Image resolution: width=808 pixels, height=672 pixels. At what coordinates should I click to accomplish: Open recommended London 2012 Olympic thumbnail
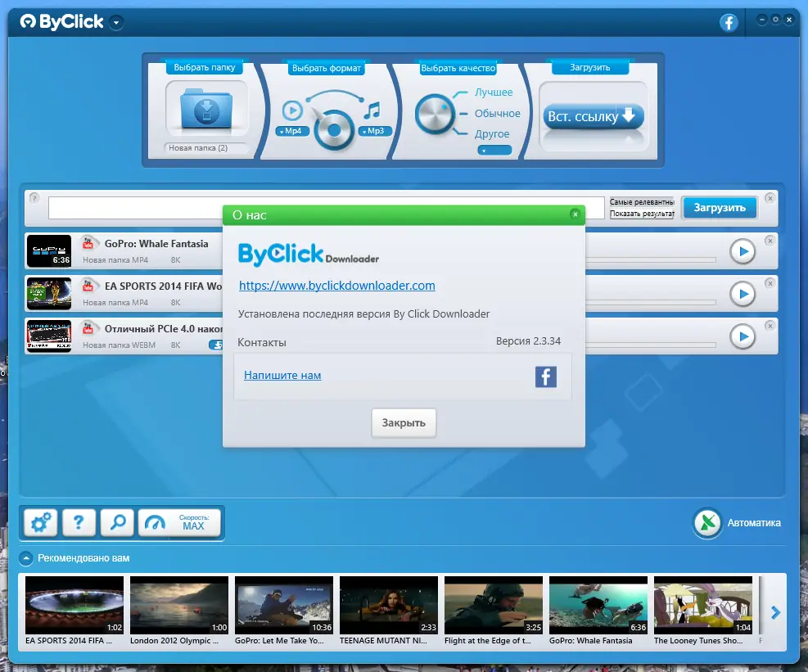click(x=178, y=605)
